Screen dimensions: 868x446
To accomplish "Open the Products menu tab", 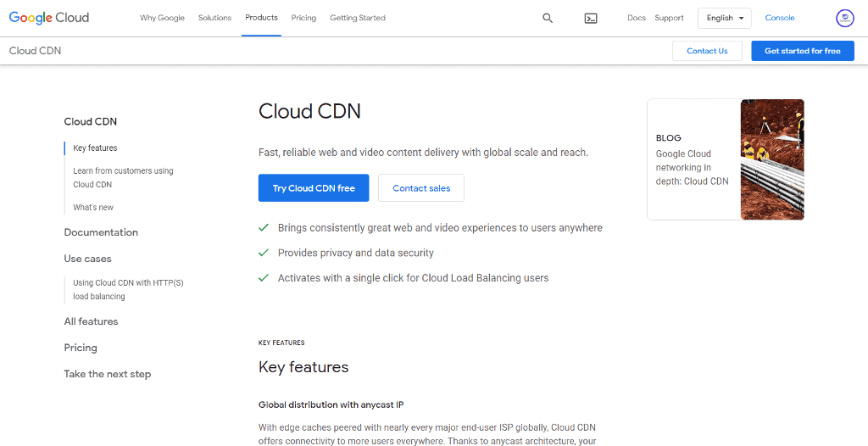I will 261,18.
